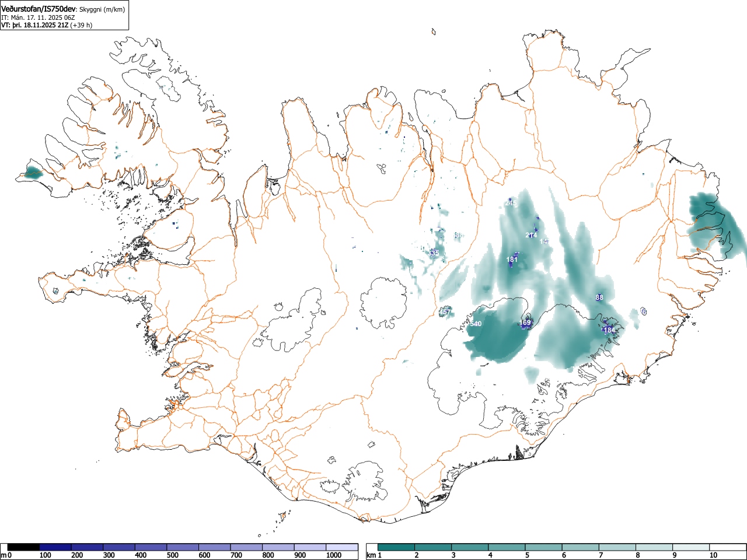
Task: Select the 5–6 km legend swatch
Action: [543, 547]
